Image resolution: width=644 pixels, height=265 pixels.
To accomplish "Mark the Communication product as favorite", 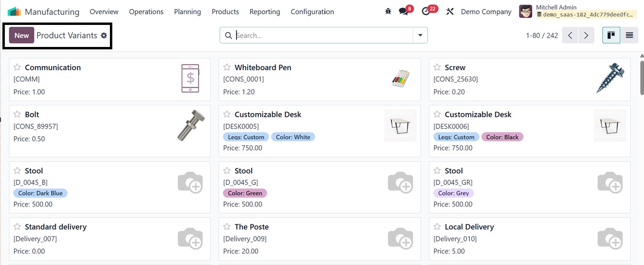I will (17, 68).
